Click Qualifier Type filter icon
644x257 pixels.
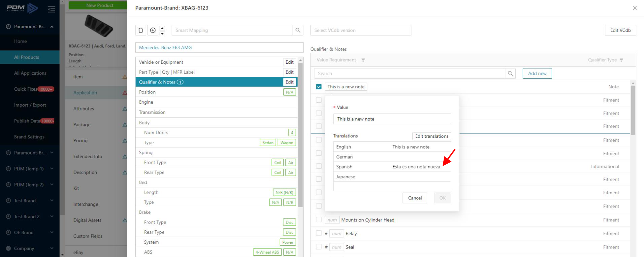click(x=621, y=60)
